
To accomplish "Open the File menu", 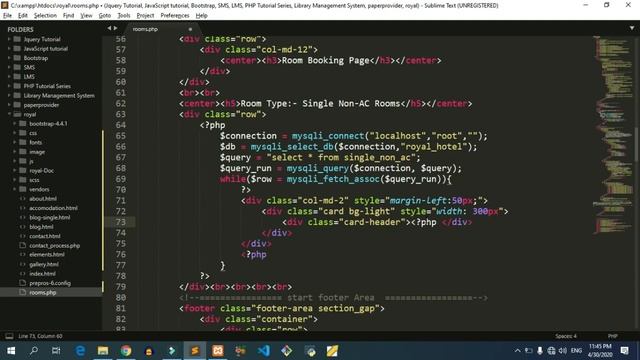I will [7, 16].
